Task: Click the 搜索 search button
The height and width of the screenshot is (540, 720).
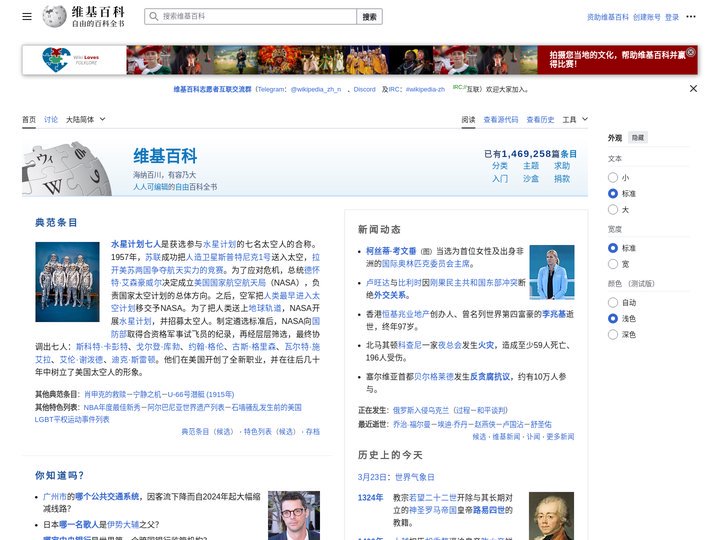Action: pos(370,17)
